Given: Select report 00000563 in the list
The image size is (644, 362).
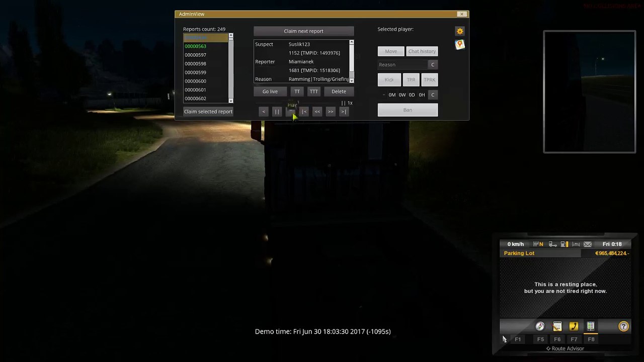Looking at the screenshot, I should click(x=205, y=46).
